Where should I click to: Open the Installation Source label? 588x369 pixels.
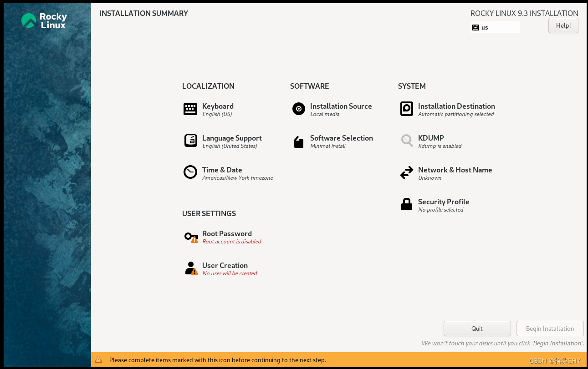tap(341, 106)
